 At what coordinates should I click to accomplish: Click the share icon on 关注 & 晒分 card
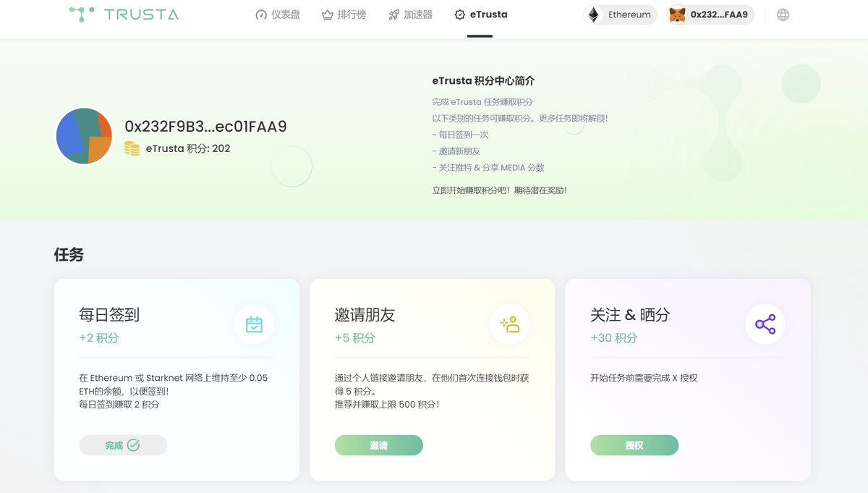(765, 325)
